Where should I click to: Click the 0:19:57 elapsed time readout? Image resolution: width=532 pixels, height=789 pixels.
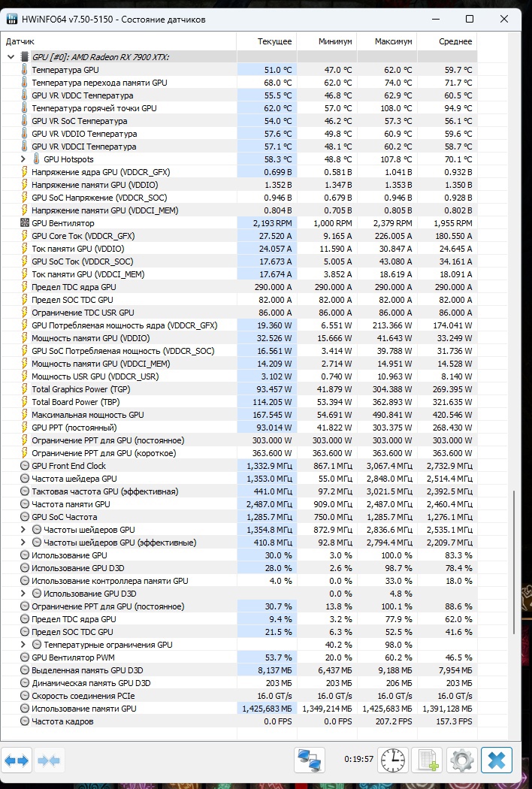pos(359,759)
